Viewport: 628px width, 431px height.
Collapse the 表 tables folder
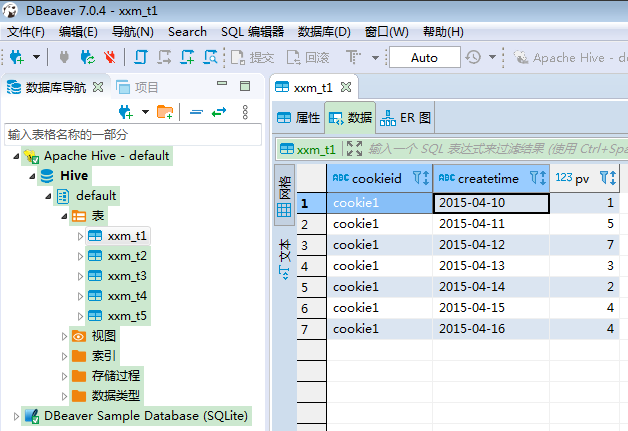(x=64, y=216)
